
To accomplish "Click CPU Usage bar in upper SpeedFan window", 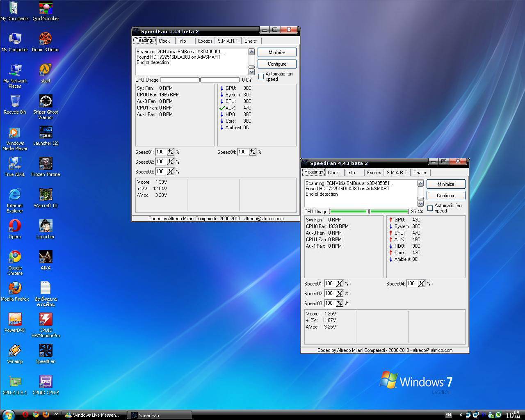I will [x=200, y=80].
